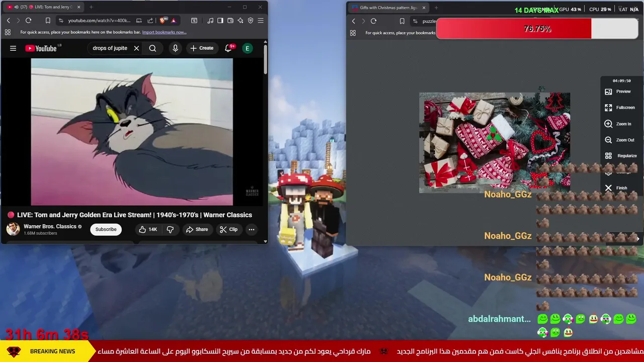Switch to Gifts with Christmas pattern tab
This screenshot has width=644, height=362.
(x=385, y=8)
